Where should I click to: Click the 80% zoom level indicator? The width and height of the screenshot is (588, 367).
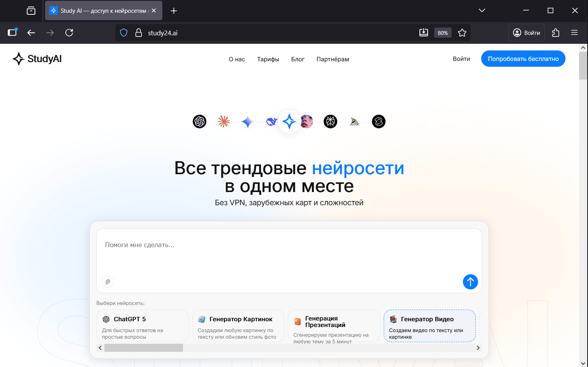click(x=443, y=33)
